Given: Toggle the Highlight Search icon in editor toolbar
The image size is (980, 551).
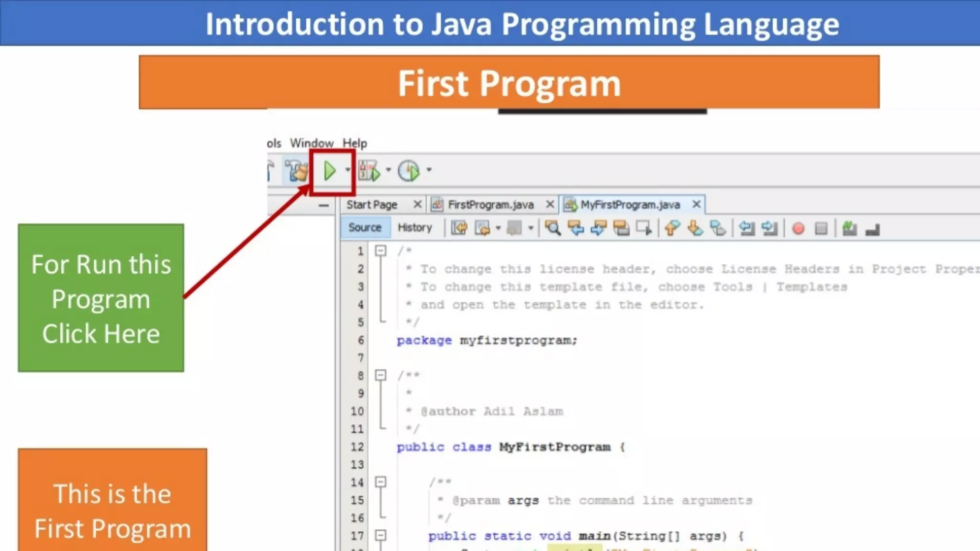Looking at the screenshot, I should 622,228.
